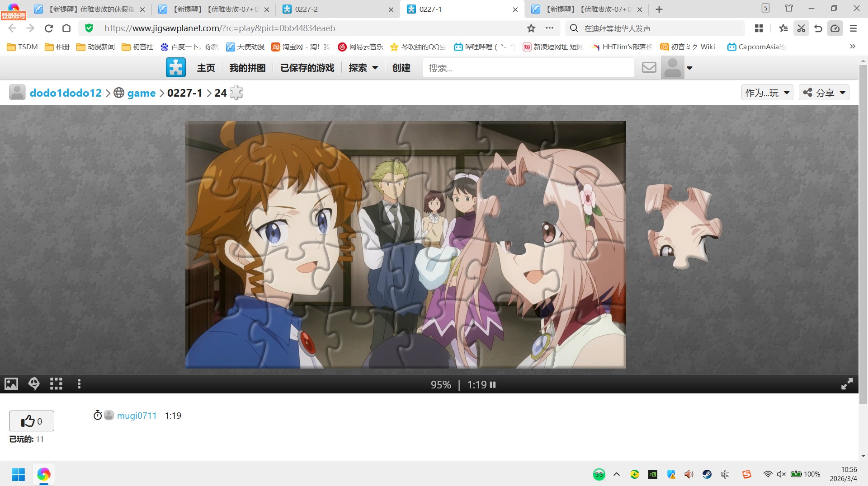Pause the puzzle timer
Viewport: 868px width, 486px height.
tap(493, 385)
